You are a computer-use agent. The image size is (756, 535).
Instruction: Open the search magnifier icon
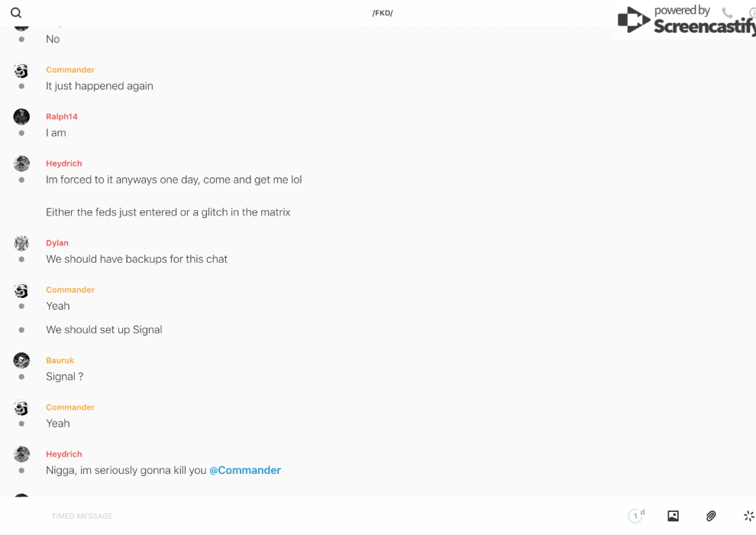(16, 13)
